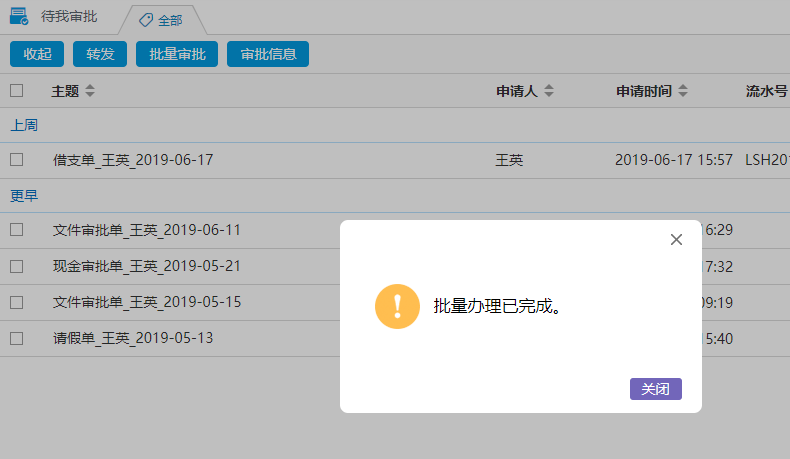Click the 收起 button
Screen dimensions: 790x459
pyautogui.click(x=37, y=54)
